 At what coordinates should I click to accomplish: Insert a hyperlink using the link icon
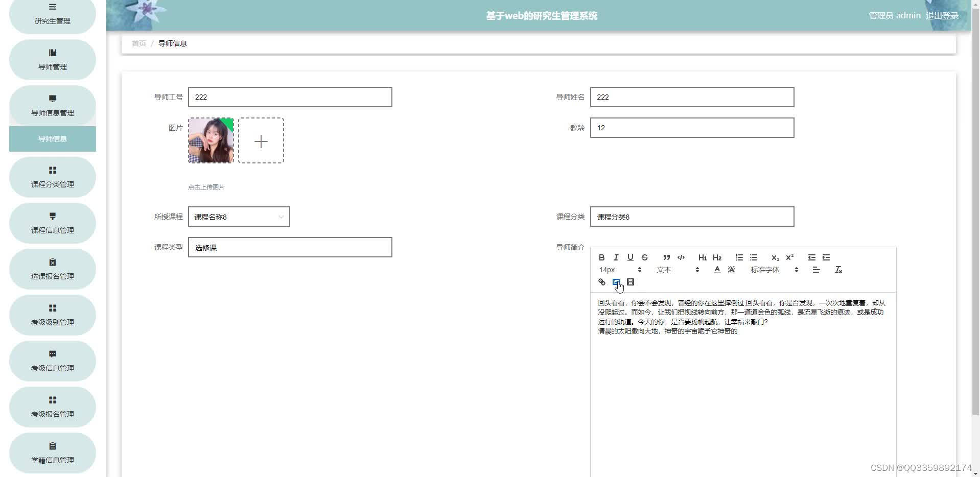(x=601, y=282)
